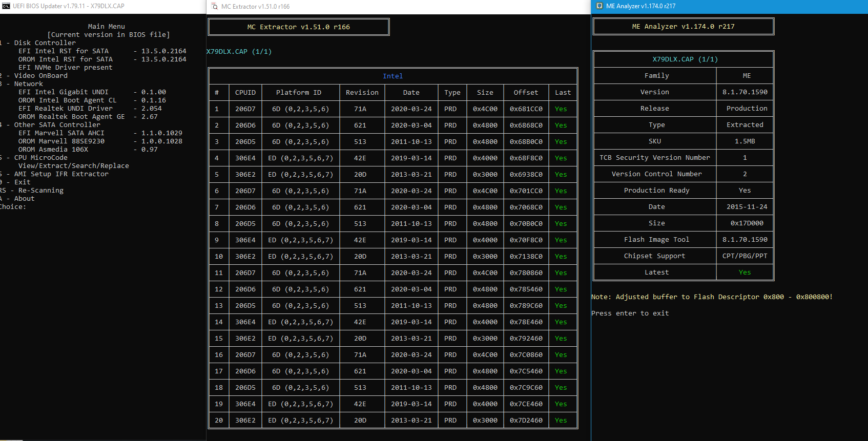The width and height of the screenshot is (868, 441).
Task: Click offset 0x68F8C0 in row 4
Action: tap(526, 158)
